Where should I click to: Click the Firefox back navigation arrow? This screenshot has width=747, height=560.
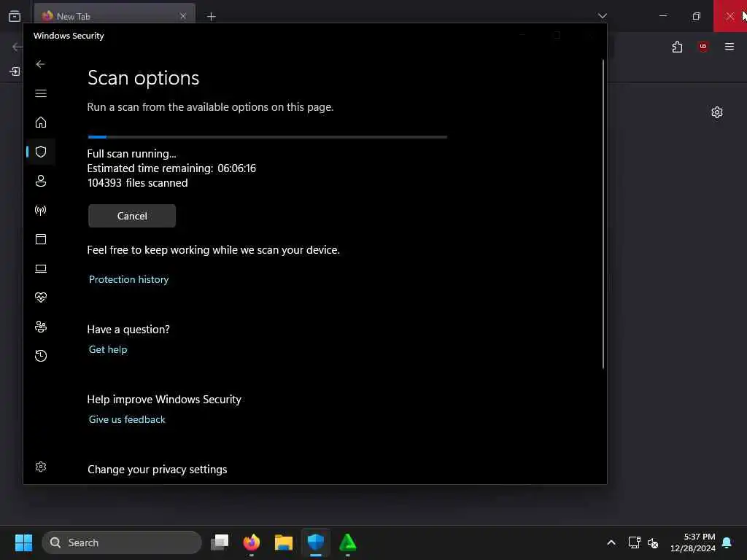tap(17, 47)
